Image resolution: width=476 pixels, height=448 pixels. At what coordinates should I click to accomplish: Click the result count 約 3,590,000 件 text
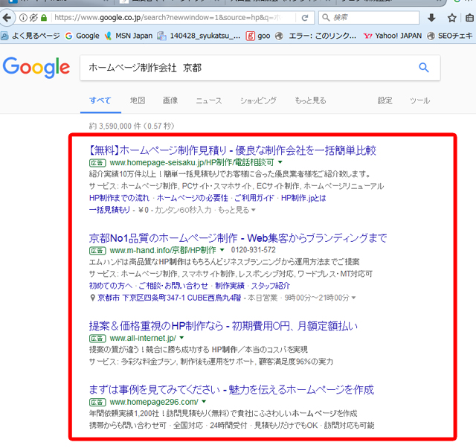[115, 126]
